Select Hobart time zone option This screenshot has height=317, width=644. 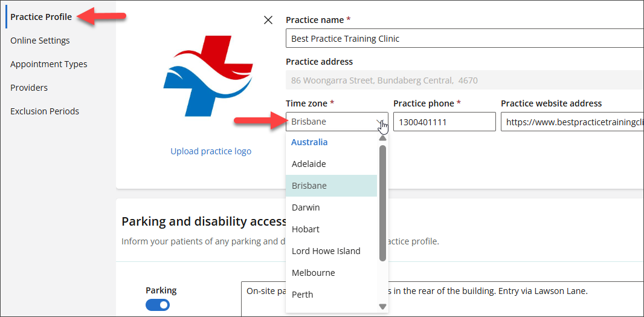pyautogui.click(x=306, y=229)
